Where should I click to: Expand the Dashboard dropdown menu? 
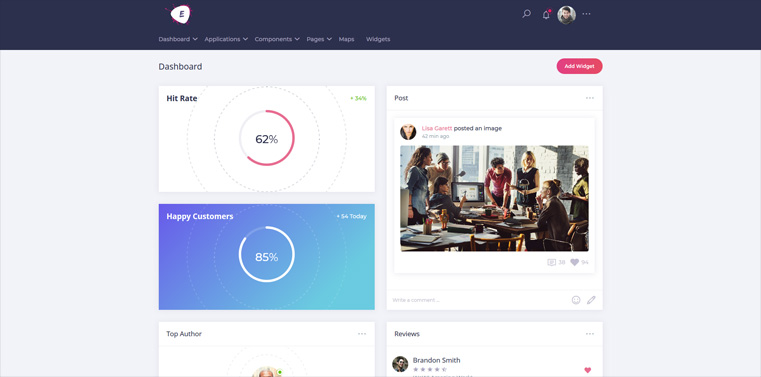pos(178,39)
